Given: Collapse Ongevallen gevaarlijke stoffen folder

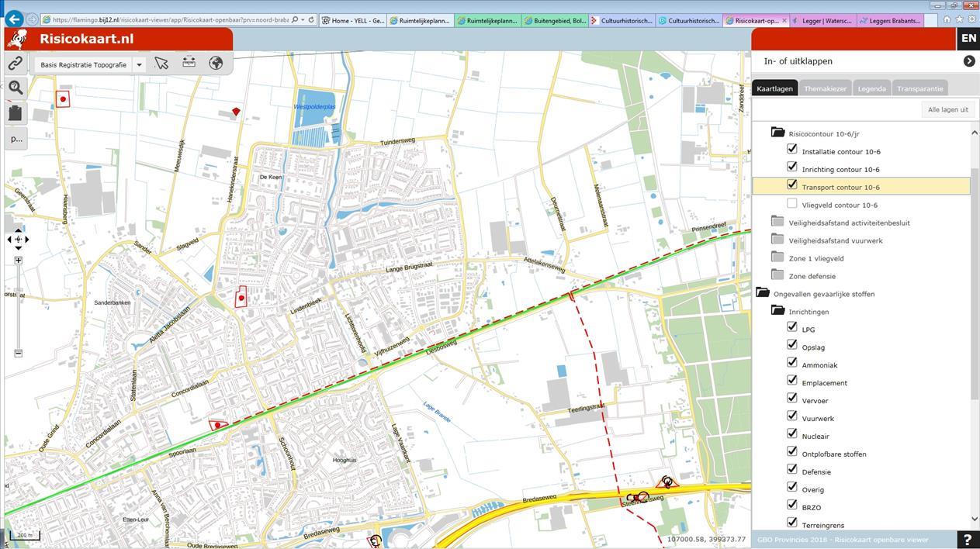Looking at the screenshot, I should click(x=763, y=293).
